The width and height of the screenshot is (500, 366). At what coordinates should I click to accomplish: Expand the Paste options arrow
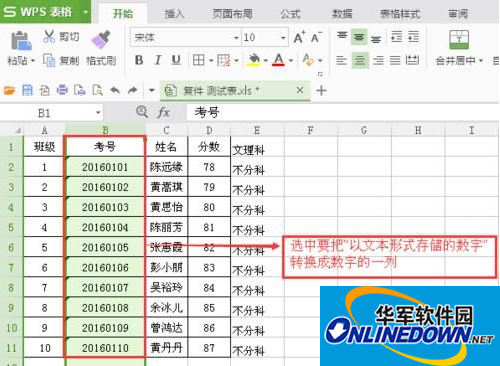pos(33,61)
